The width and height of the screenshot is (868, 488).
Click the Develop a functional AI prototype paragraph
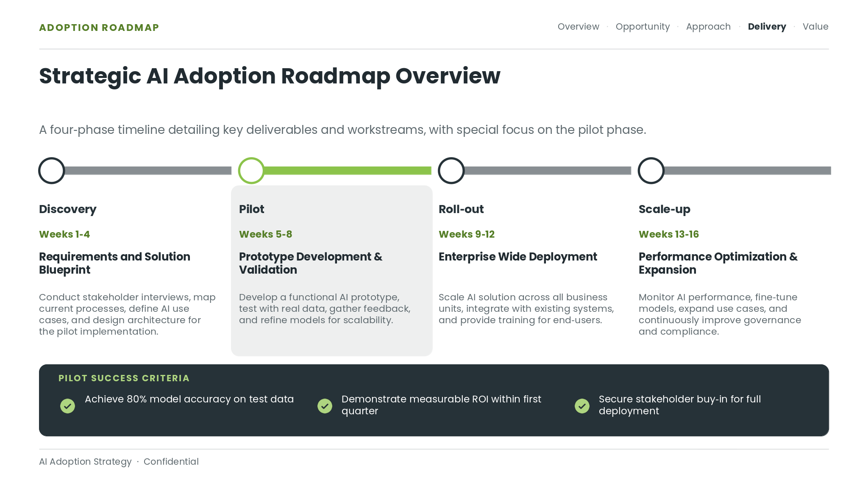tap(325, 309)
